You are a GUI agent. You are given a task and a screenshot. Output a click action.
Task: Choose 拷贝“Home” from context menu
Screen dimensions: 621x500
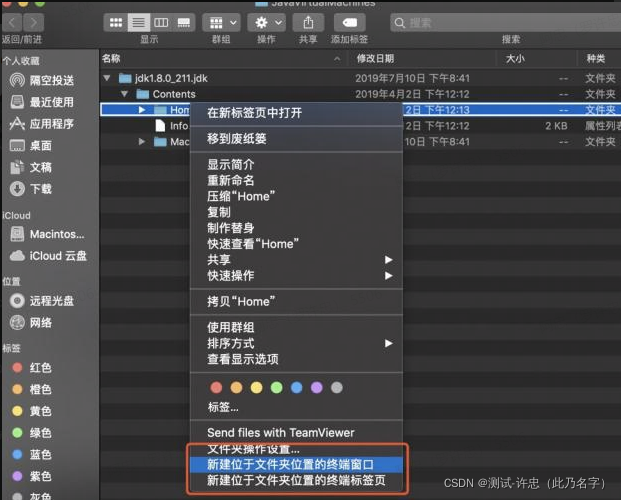(296, 302)
